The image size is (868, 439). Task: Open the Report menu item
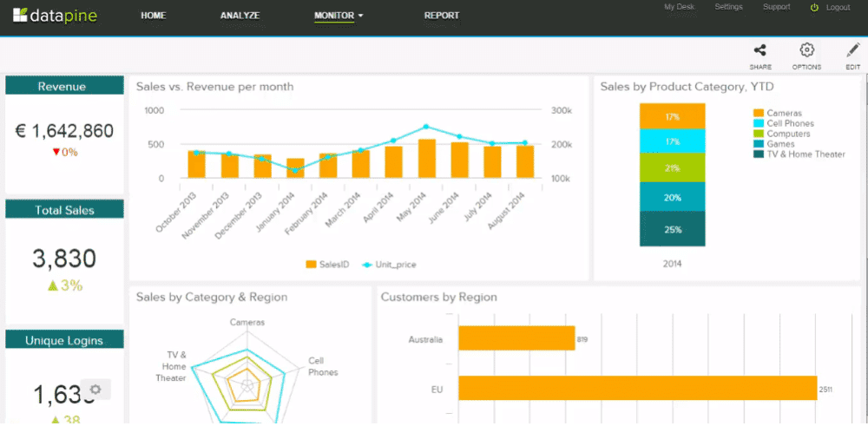click(442, 16)
